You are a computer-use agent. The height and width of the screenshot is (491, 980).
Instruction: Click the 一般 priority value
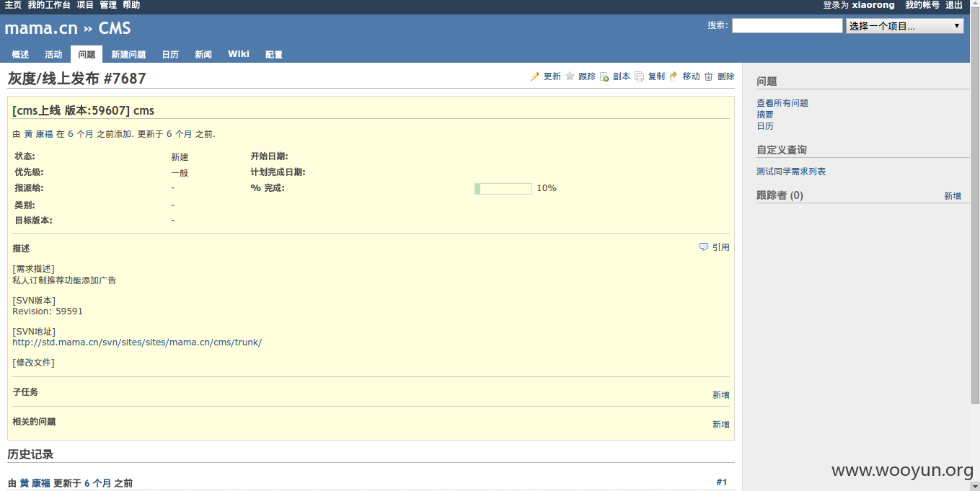(x=180, y=173)
